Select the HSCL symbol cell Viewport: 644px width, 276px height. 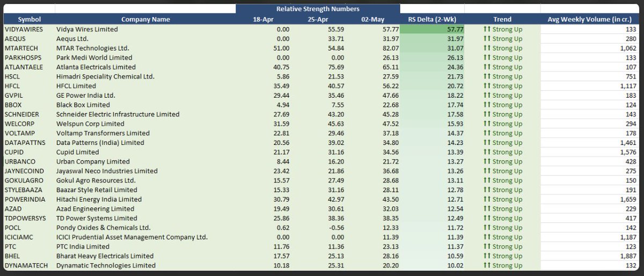(x=12, y=76)
